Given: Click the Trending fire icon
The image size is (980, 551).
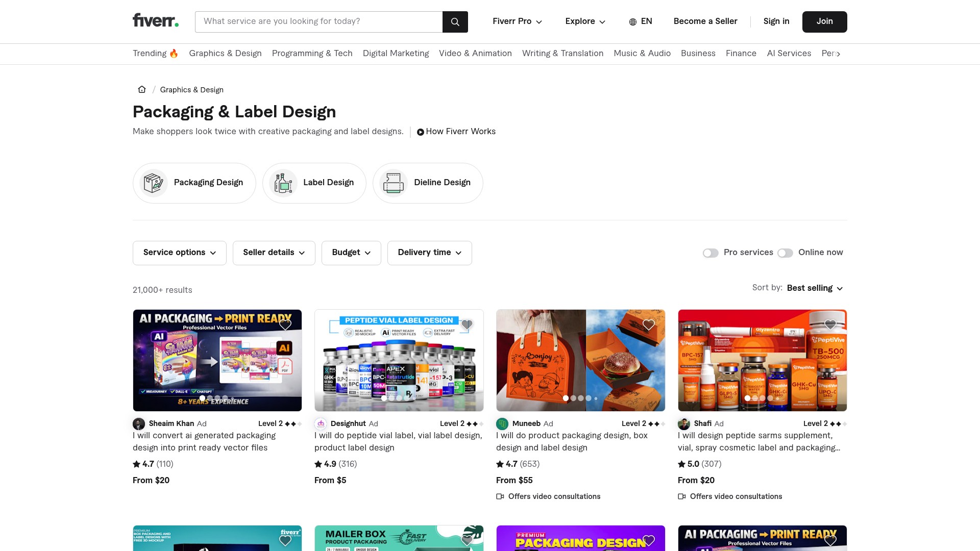Looking at the screenshot, I should click(x=174, y=54).
